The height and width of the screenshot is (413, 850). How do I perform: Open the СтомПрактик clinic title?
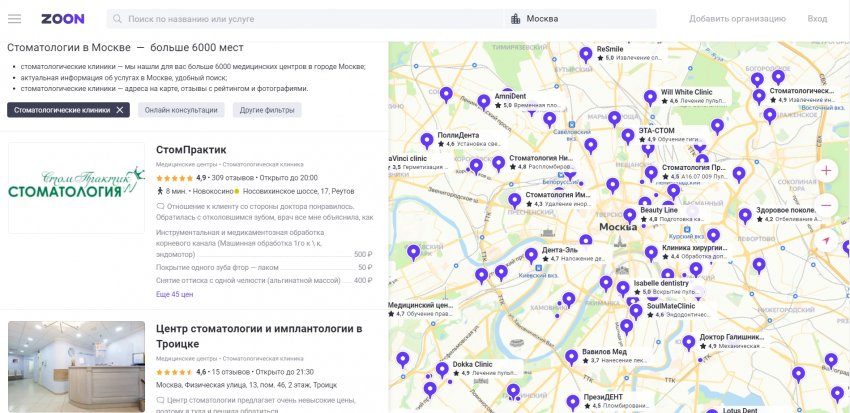click(191, 150)
